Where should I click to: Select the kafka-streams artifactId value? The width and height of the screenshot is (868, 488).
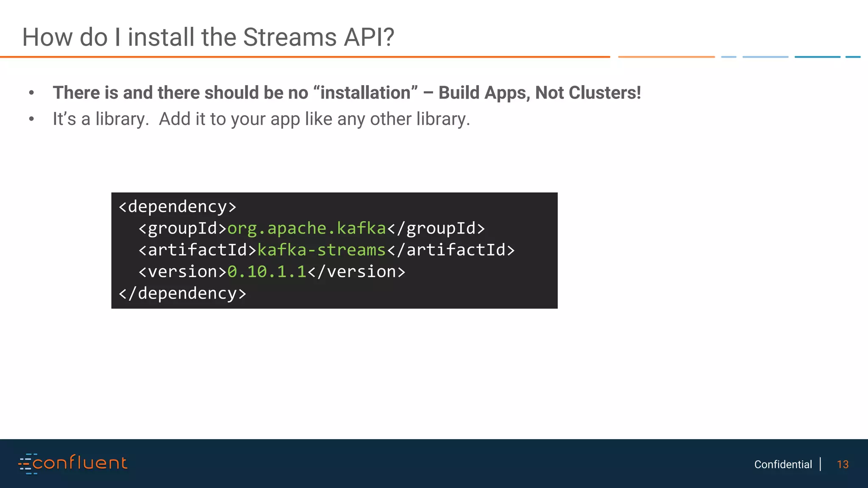pyautogui.click(x=321, y=250)
